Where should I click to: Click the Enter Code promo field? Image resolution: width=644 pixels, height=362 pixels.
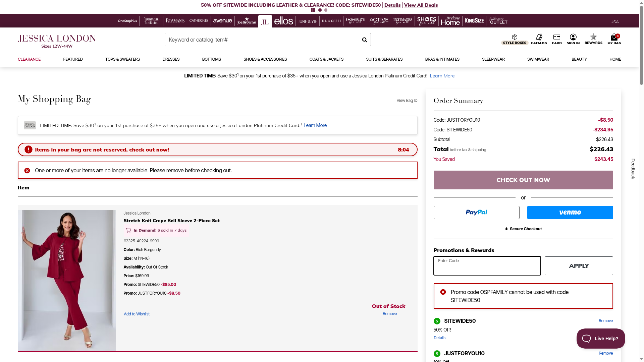[x=487, y=266]
